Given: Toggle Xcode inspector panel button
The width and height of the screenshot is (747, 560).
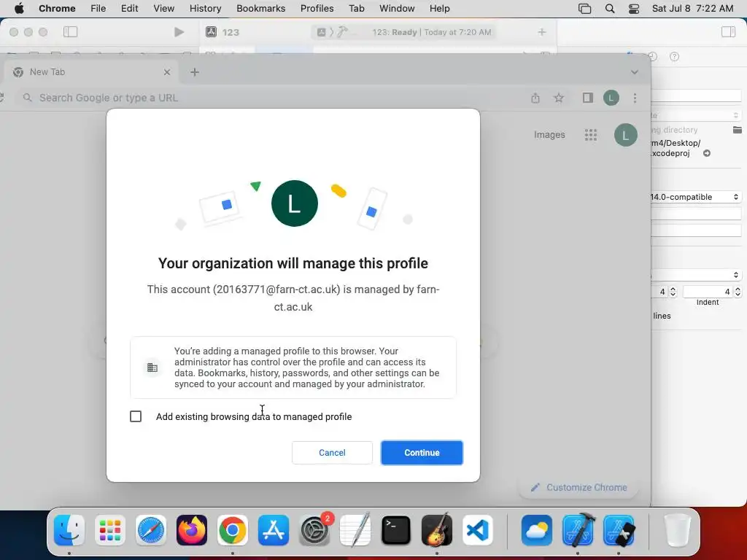Looking at the screenshot, I should pos(729,32).
